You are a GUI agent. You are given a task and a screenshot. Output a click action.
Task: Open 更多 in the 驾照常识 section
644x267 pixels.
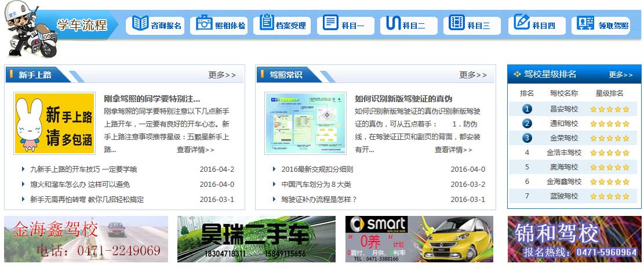pos(473,75)
